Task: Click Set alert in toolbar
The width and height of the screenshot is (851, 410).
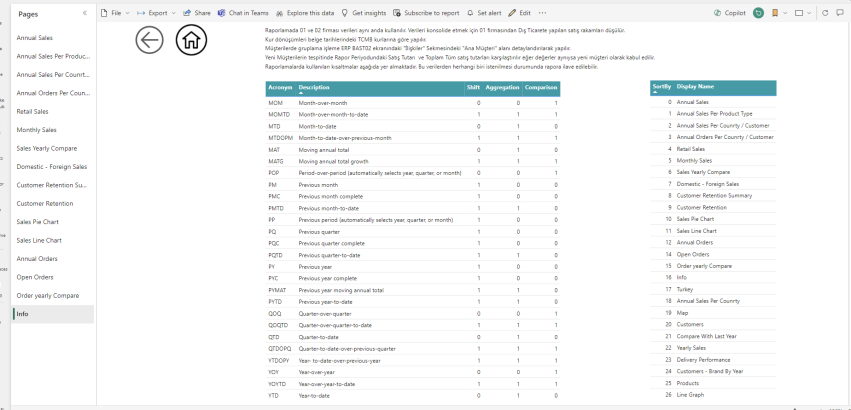Action: coord(485,13)
